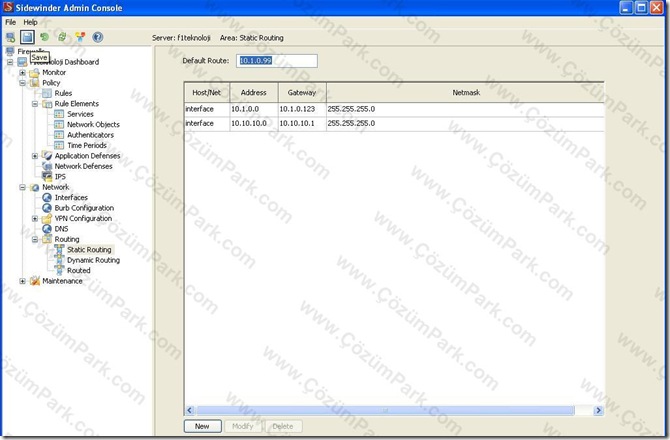Expand the Application Defenses node

pyautogui.click(x=35, y=156)
